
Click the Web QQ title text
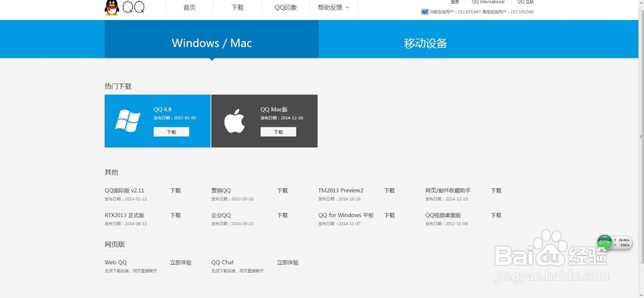[116, 263]
